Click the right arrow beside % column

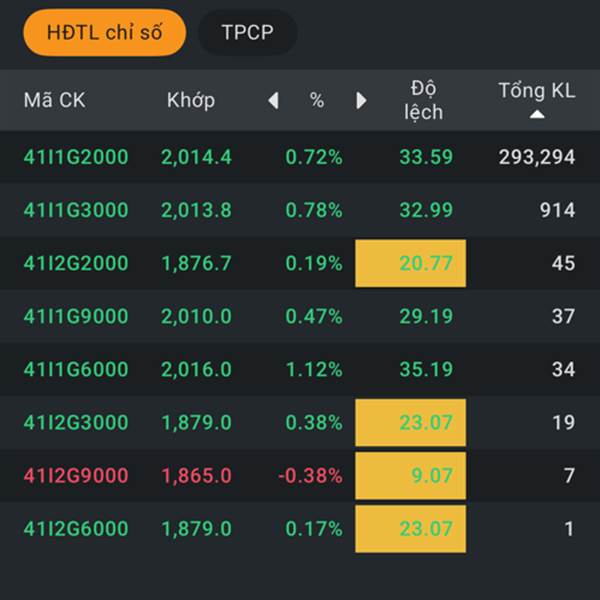coord(361,100)
